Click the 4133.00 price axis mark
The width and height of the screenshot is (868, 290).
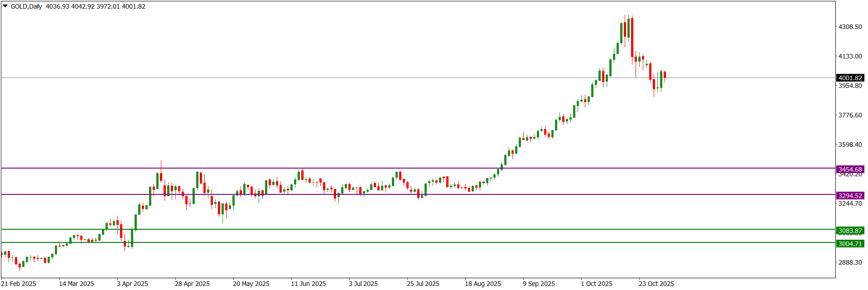850,56
